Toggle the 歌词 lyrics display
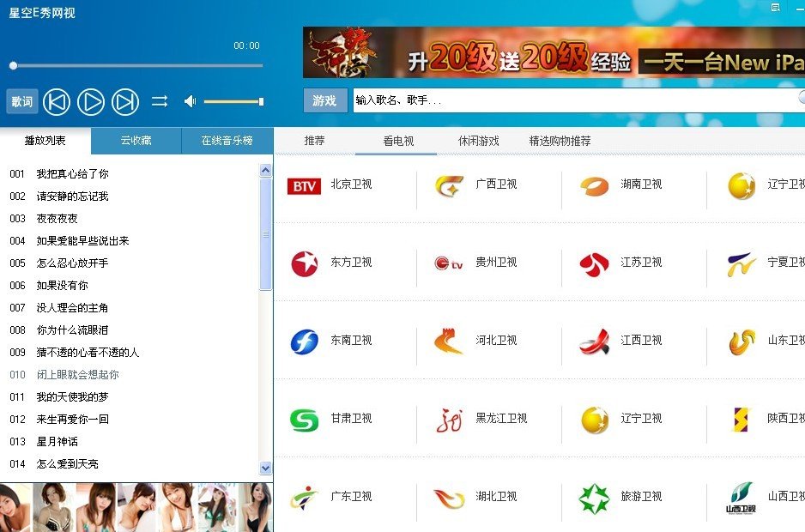 click(21, 100)
